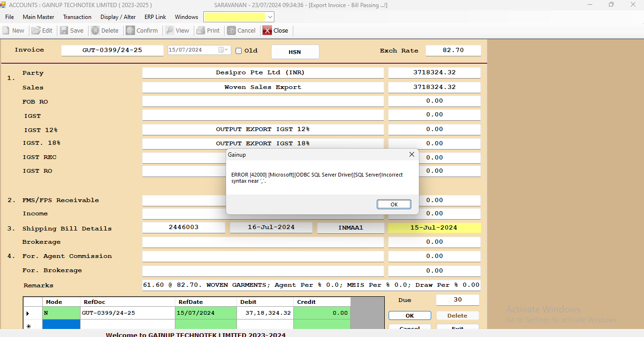
Task: Click the Confirm toolbar icon
Action: click(130, 30)
